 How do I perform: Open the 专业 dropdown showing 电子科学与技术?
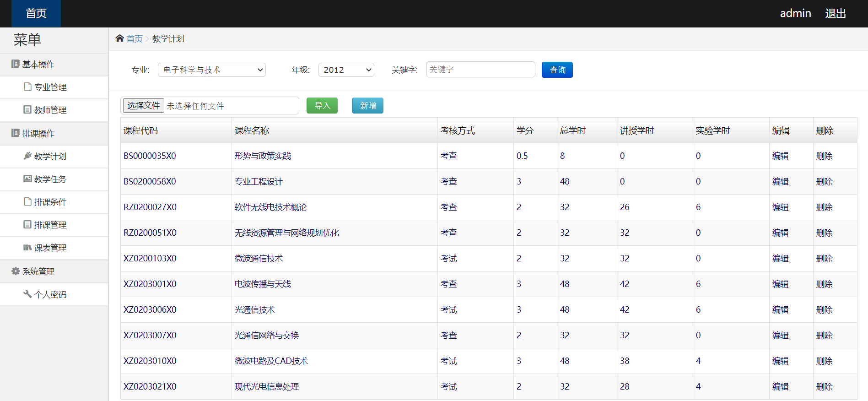click(x=212, y=70)
